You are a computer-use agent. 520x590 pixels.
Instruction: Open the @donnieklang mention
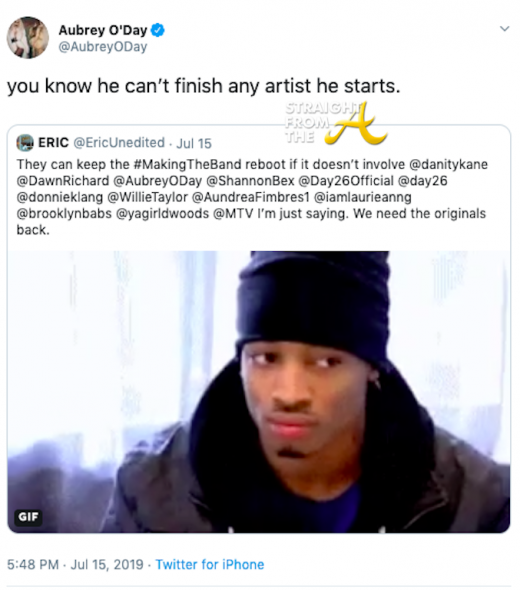tap(60, 197)
